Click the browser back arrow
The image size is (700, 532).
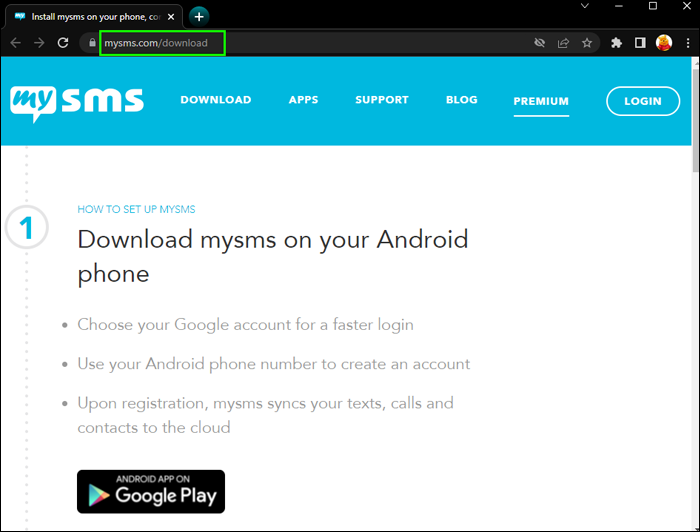[x=16, y=43]
